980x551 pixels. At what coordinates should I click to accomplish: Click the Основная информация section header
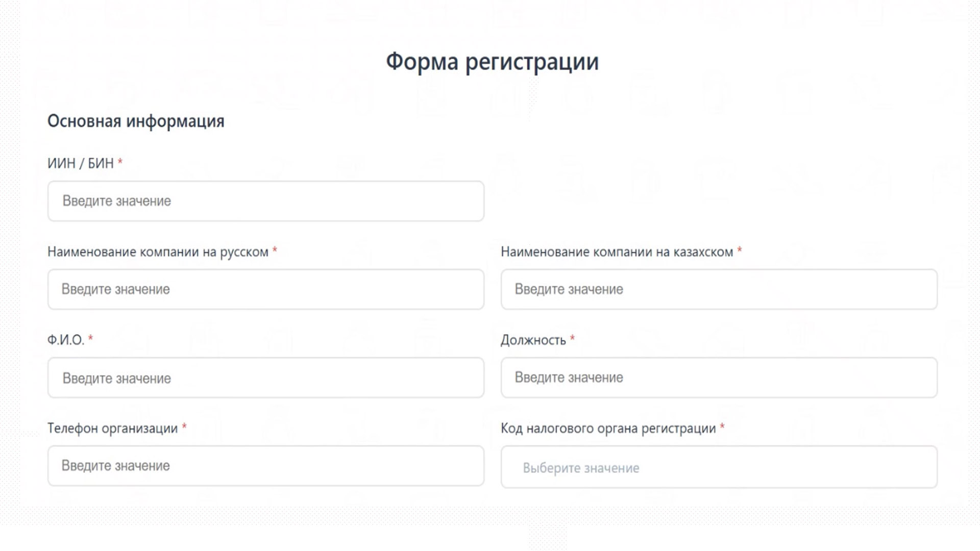pyautogui.click(x=136, y=121)
